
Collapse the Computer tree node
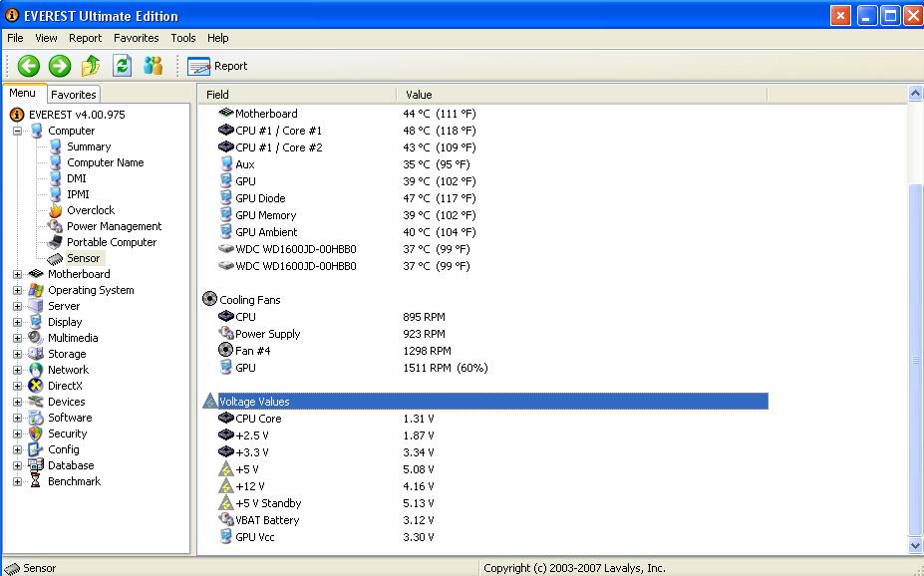point(18,131)
